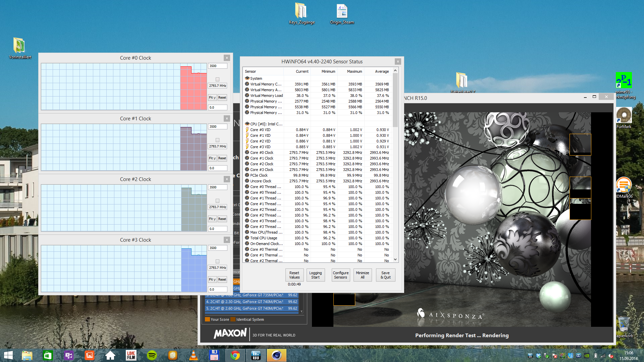The image size is (644, 362).
Task: Toggle the checkbox in the Core #3 Clock graph
Action: click(217, 261)
